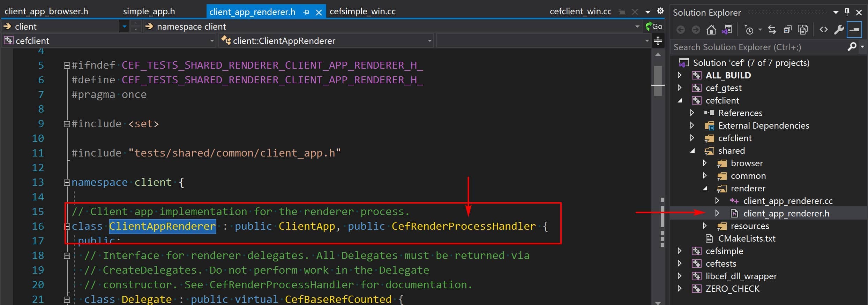Open the Pending Changes Filter clock icon

[x=749, y=30]
